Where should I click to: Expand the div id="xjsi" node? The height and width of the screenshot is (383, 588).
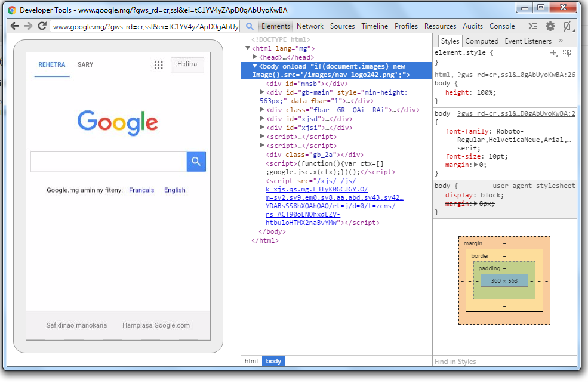[262, 128]
